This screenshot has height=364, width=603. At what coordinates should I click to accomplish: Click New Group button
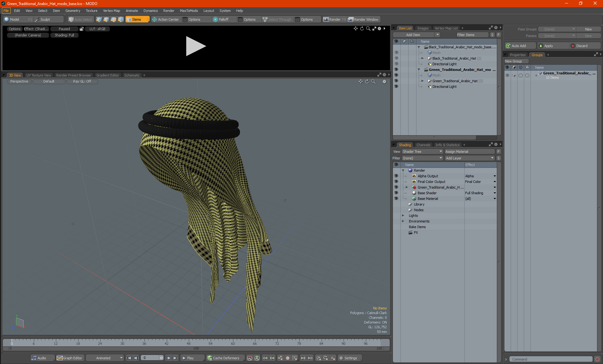(x=516, y=61)
